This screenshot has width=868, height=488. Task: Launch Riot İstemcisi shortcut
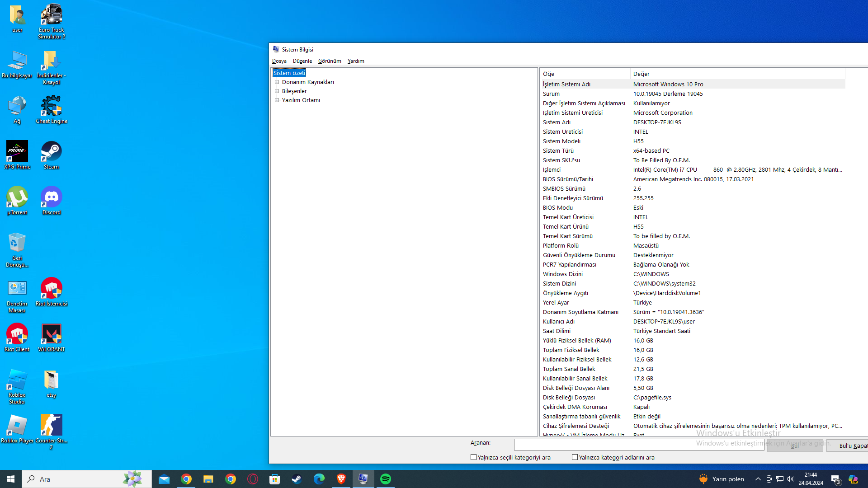click(x=52, y=292)
